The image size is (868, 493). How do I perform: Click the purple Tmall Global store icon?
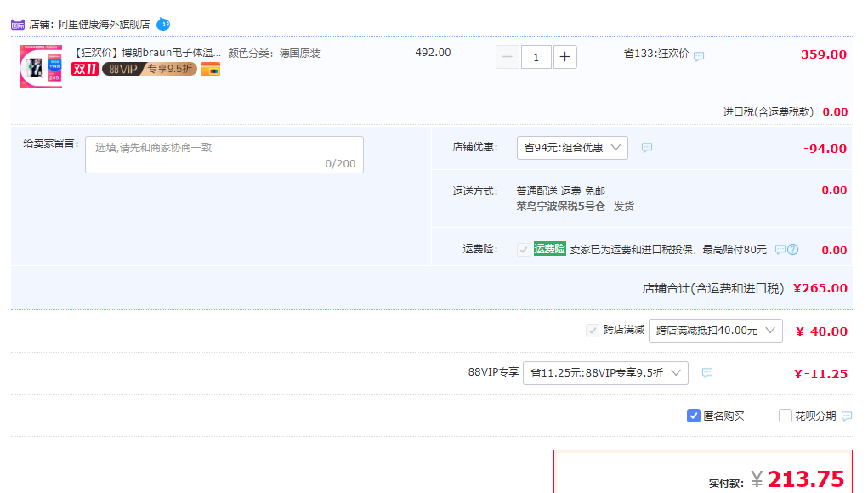[18, 25]
